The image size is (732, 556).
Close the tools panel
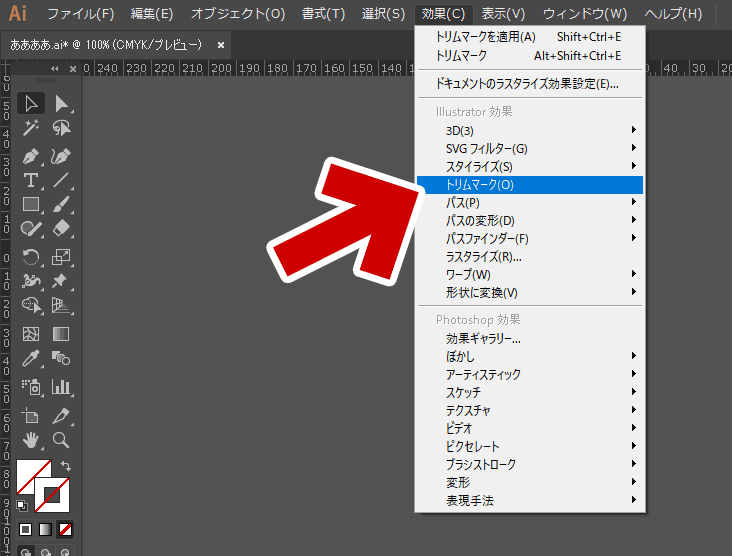73,69
